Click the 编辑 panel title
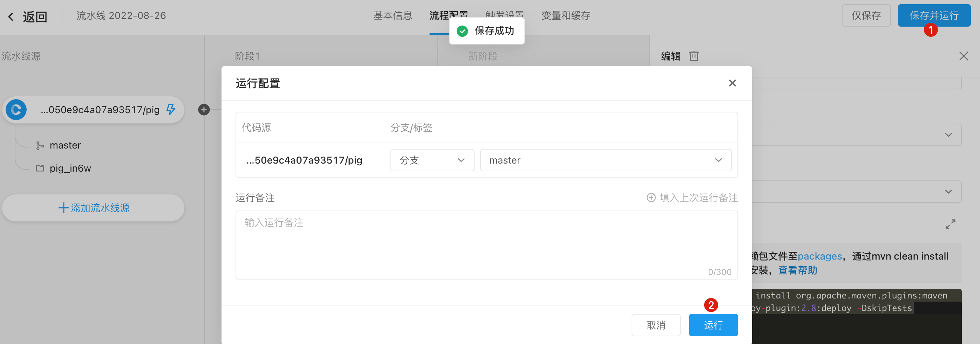 [670, 56]
